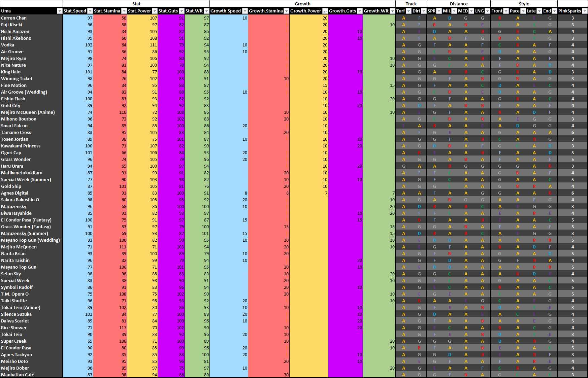Select the 'Biwa Hayahide' name cell
The width and height of the screenshot is (588, 378).
[31, 213]
